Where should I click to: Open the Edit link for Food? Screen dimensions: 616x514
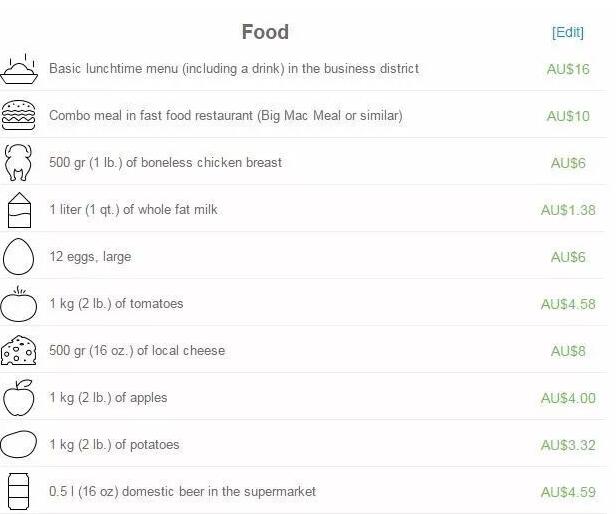[567, 32]
